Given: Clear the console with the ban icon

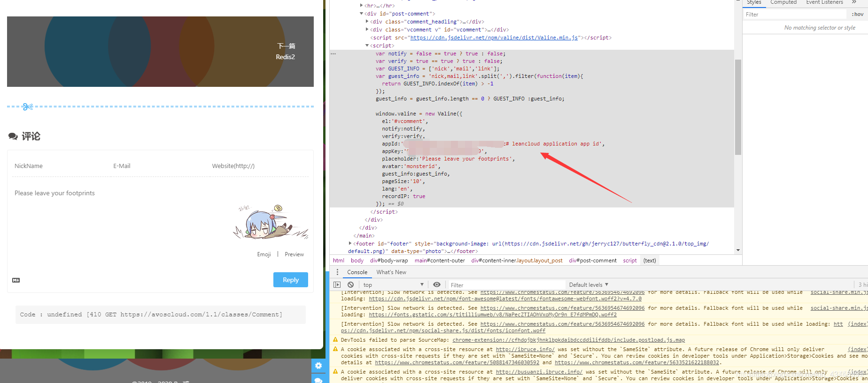Looking at the screenshot, I should 350,284.
